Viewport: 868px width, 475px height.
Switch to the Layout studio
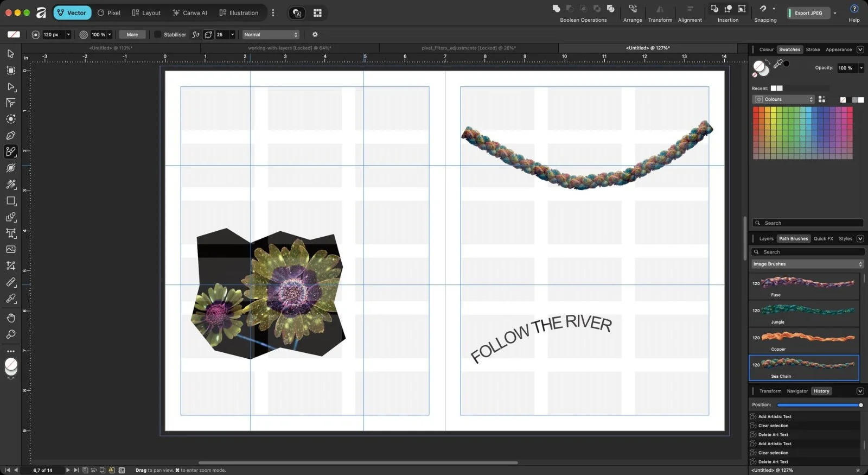click(146, 12)
